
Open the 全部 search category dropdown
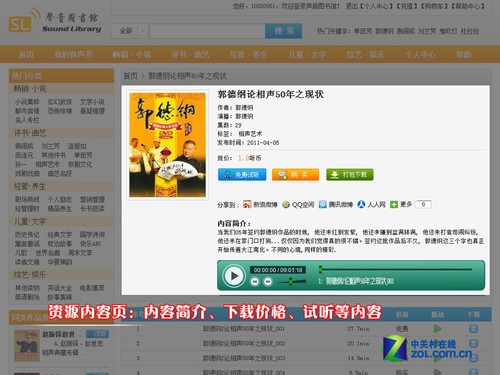129,31
